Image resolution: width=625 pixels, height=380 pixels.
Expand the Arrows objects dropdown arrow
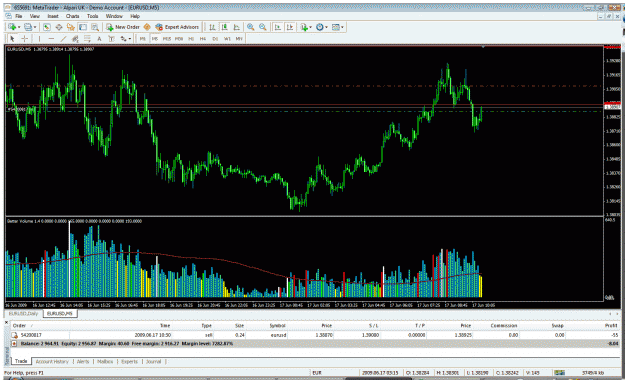tap(130, 39)
